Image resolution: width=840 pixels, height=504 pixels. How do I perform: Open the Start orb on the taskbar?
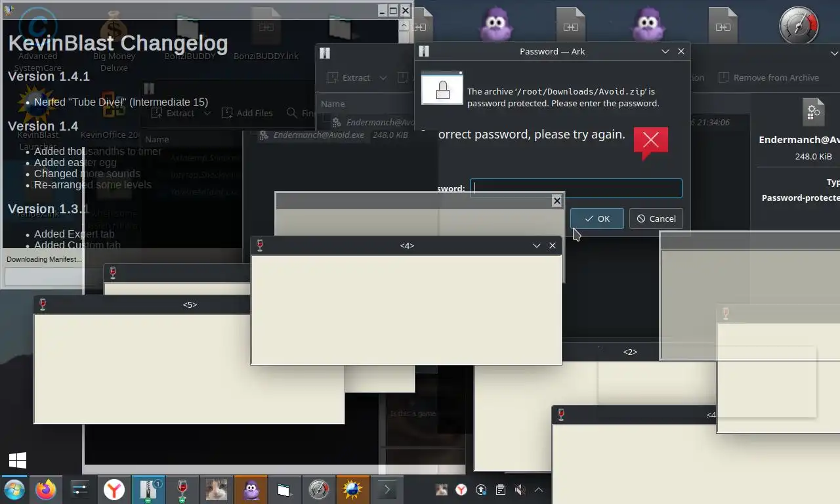14,490
